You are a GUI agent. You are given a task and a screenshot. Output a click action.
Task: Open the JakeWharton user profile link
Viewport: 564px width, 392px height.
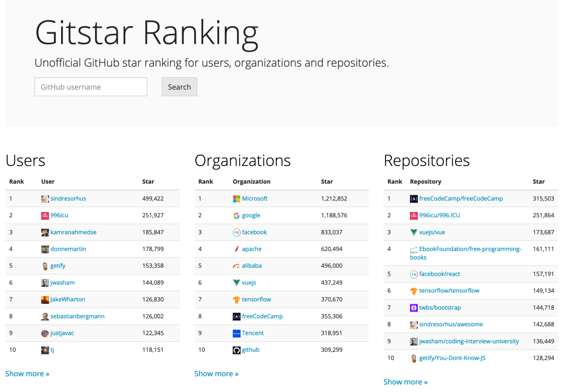[68, 300]
